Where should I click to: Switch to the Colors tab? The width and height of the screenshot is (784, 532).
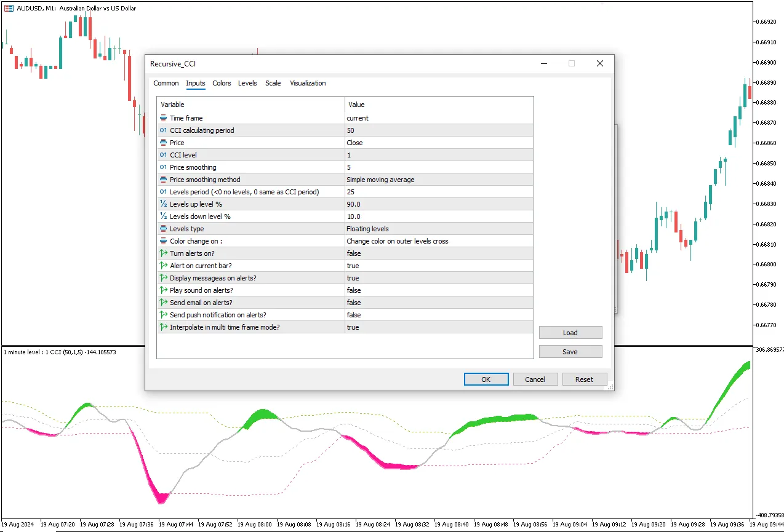222,83
